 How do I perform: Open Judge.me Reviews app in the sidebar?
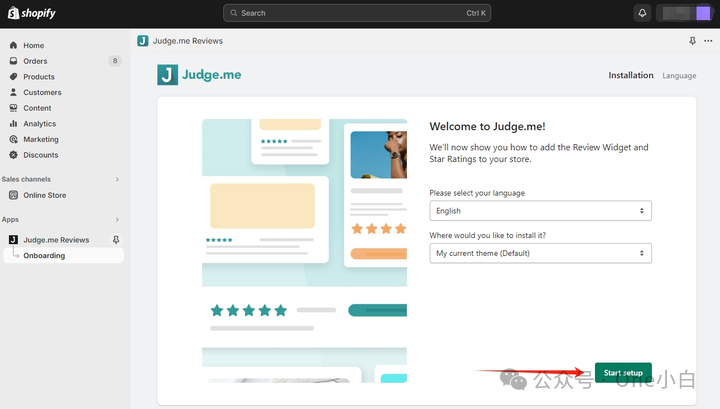pos(56,240)
